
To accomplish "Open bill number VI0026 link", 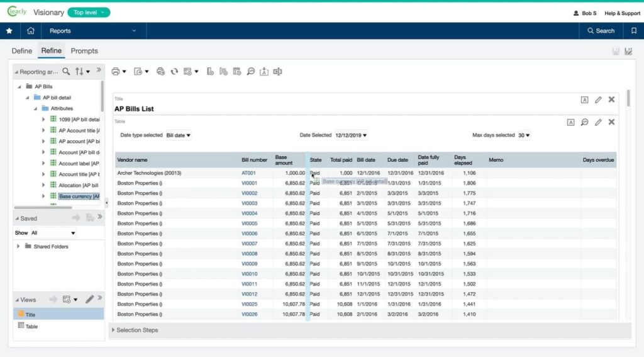I will pos(249,314).
